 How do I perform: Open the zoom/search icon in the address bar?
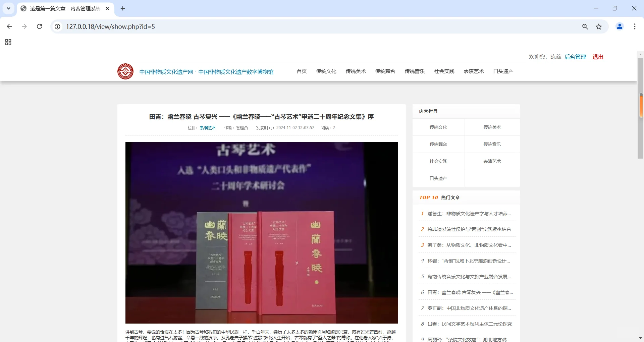pos(585,26)
